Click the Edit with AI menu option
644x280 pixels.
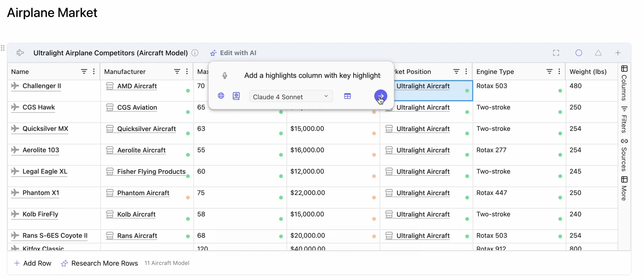click(233, 53)
